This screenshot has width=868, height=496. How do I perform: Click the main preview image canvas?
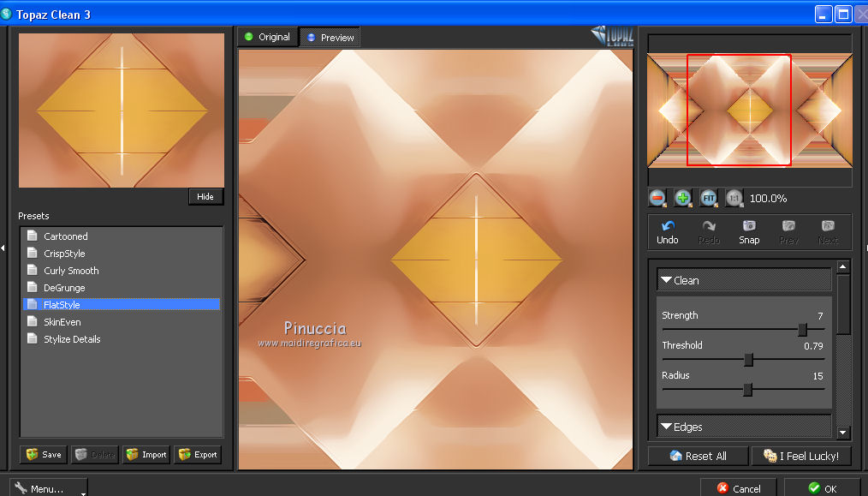(x=436, y=260)
